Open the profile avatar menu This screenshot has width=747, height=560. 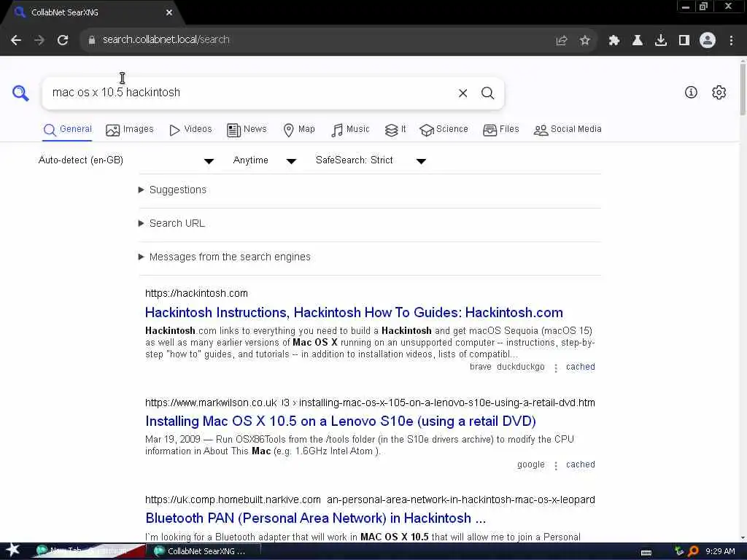tap(708, 40)
